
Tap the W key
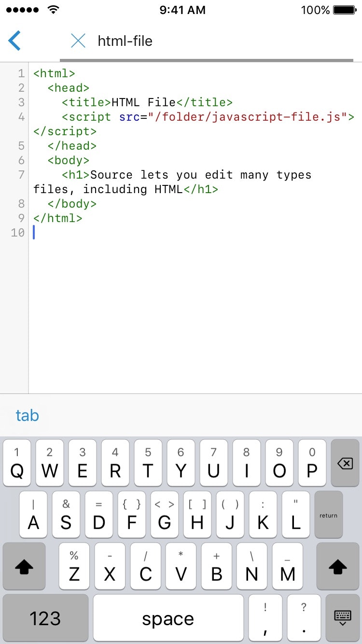point(50,463)
